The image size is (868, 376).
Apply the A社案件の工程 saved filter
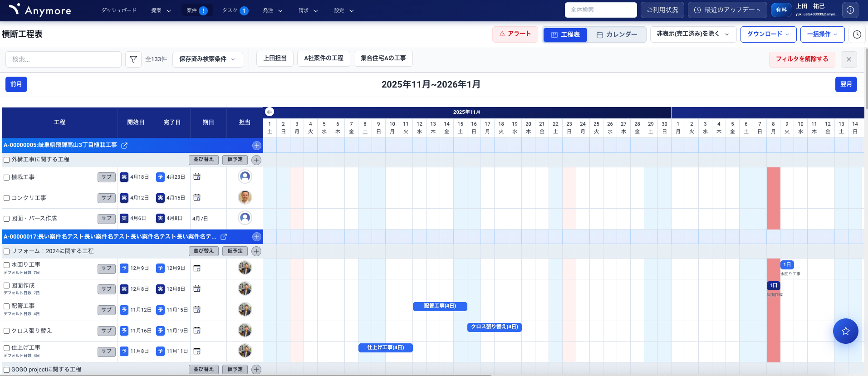coord(324,59)
